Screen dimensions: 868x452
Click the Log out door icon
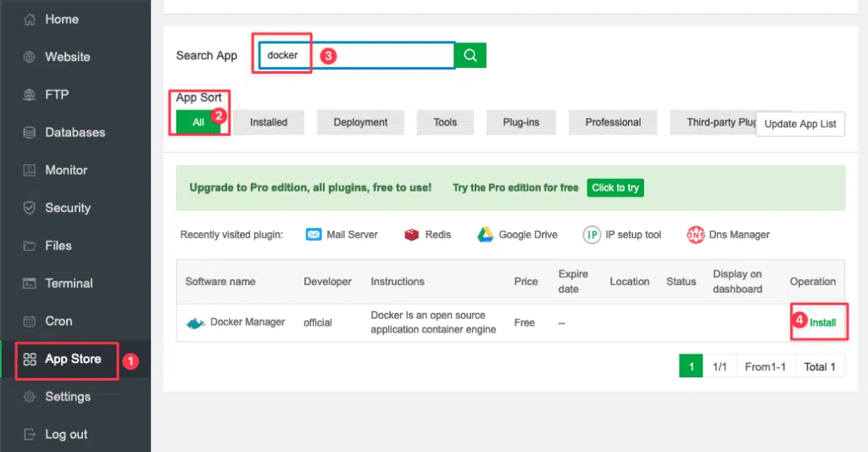coord(30,434)
